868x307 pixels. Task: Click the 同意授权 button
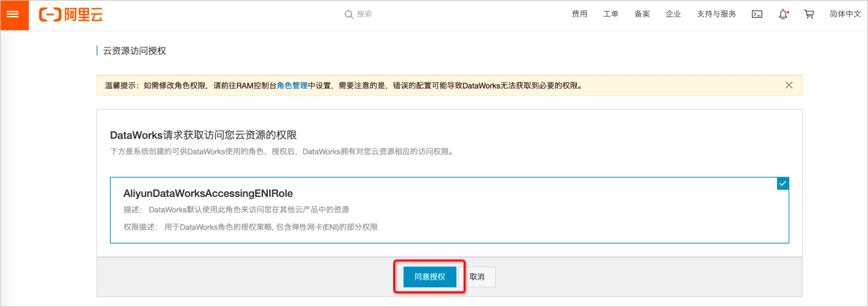point(430,277)
